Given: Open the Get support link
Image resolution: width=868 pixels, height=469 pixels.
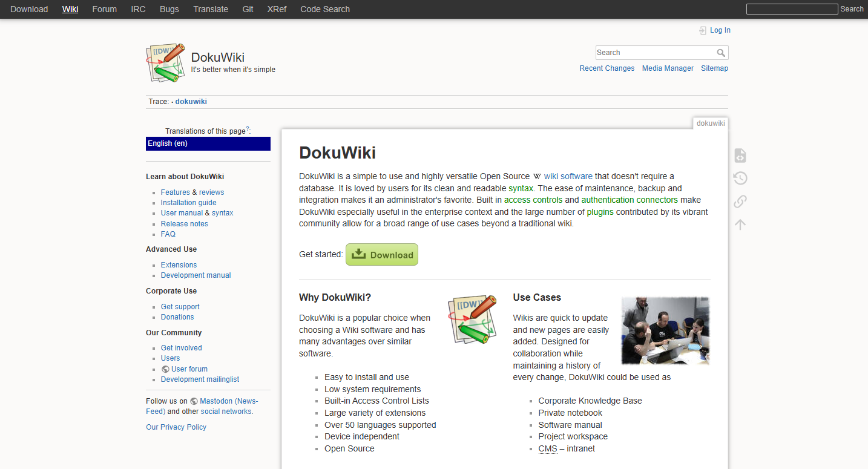Looking at the screenshot, I should click(180, 307).
